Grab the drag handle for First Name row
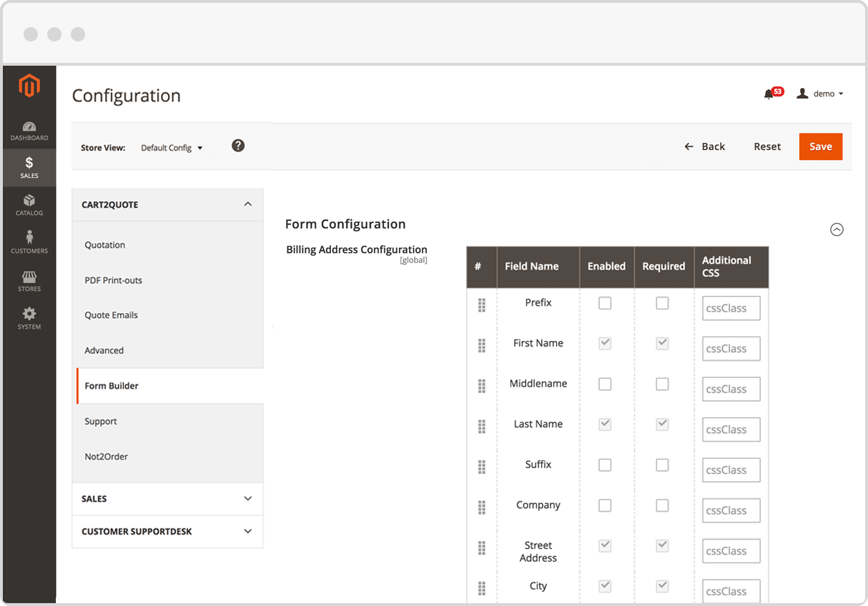 tap(481, 346)
